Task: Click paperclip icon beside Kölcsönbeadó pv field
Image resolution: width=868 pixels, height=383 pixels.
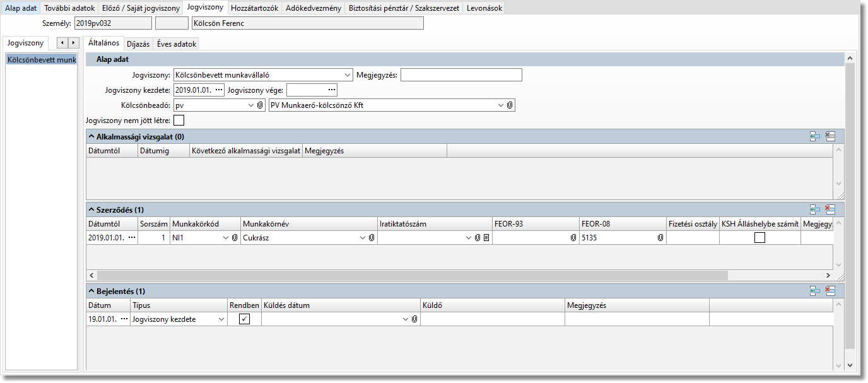Action: [259, 105]
